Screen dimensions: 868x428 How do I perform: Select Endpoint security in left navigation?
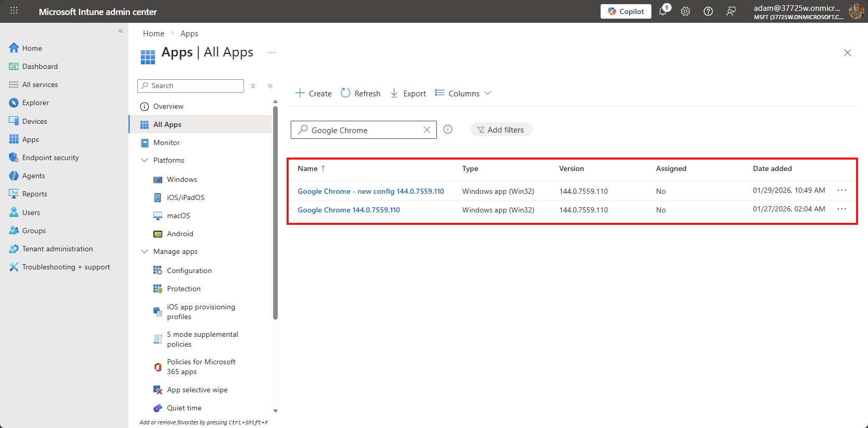click(50, 158)
